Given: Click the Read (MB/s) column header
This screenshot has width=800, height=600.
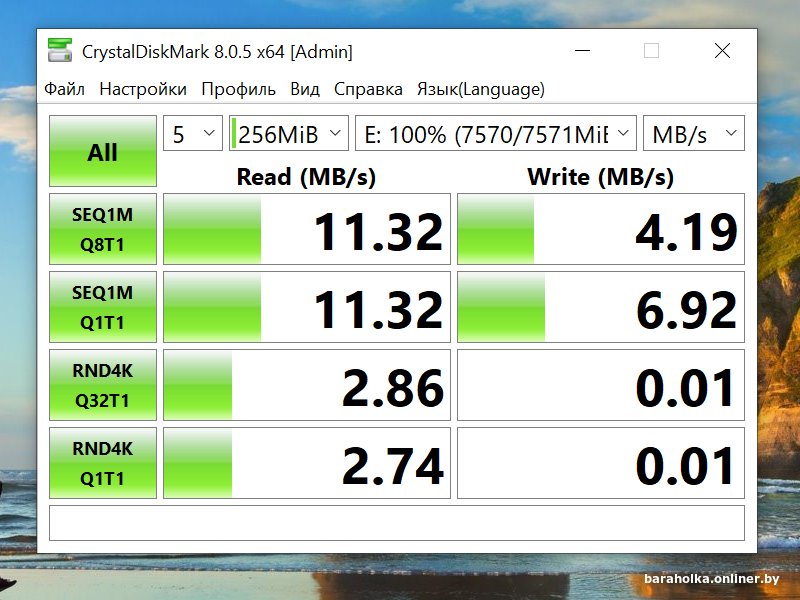Looking at the screenshot, I should coord(306,177).
